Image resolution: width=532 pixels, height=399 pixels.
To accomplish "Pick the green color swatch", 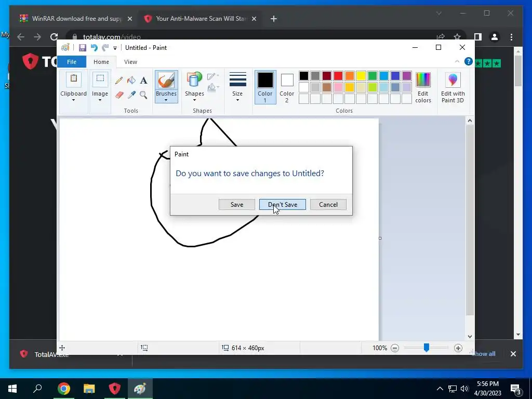I will 373,76.
